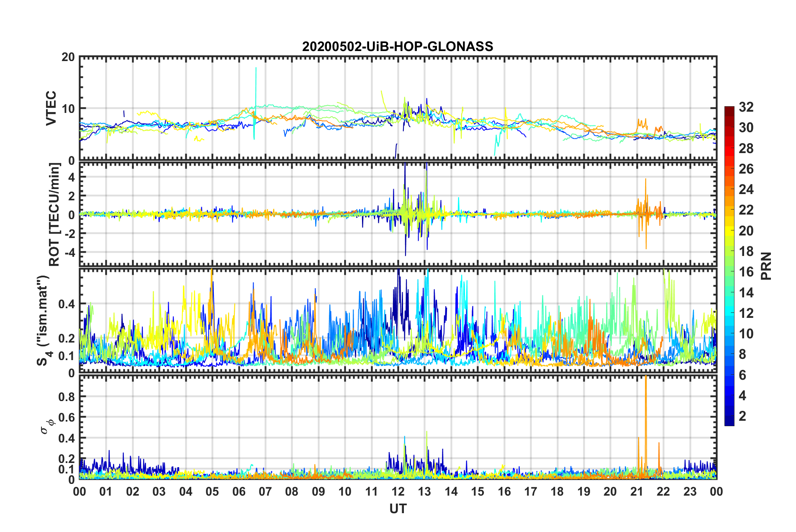Select PRN colorbar tick label "8"
The width and height of the screenshot is (796, 532).
tap(742, 354)
